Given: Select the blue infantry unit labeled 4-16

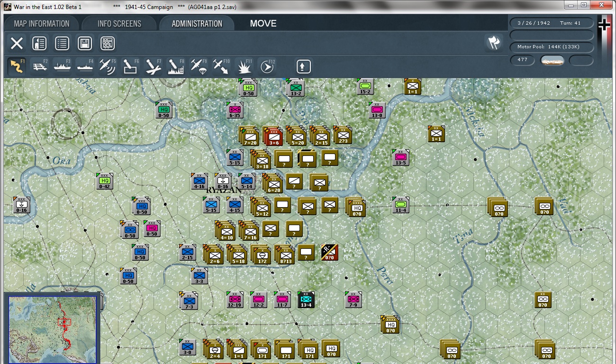Looking at the screenshot, I should pos(199,182).
